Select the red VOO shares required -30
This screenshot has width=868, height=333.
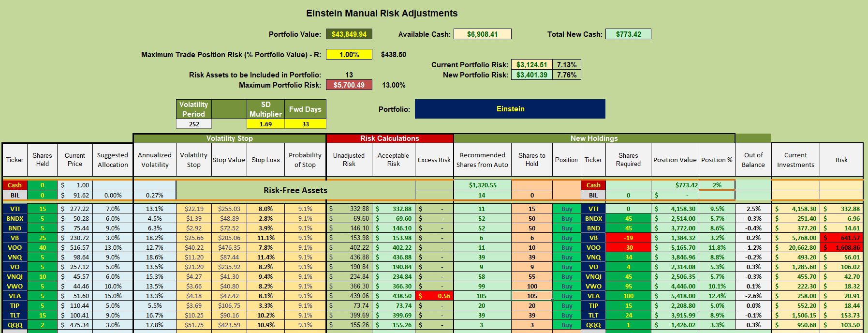(628, 247)
